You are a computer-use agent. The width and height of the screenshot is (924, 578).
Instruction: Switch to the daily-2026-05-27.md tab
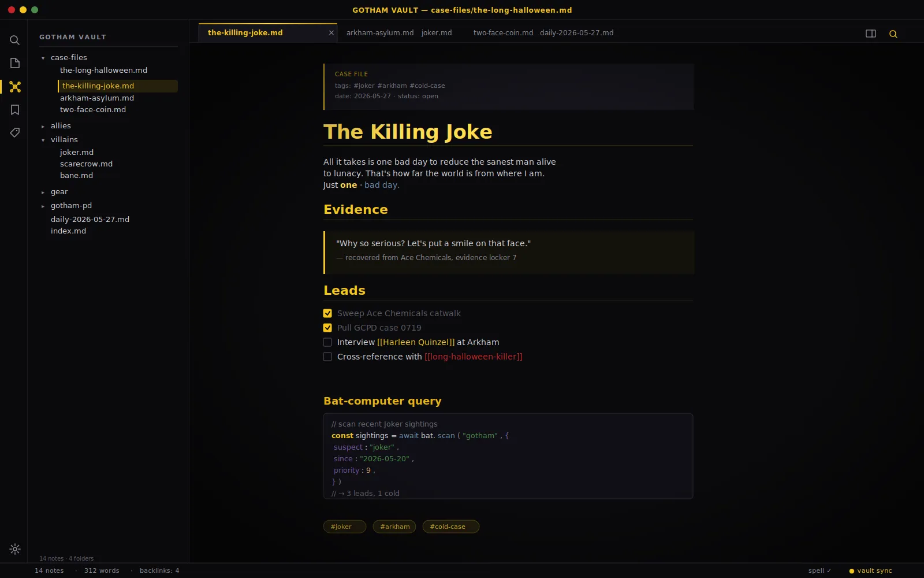tap(576, 33)
